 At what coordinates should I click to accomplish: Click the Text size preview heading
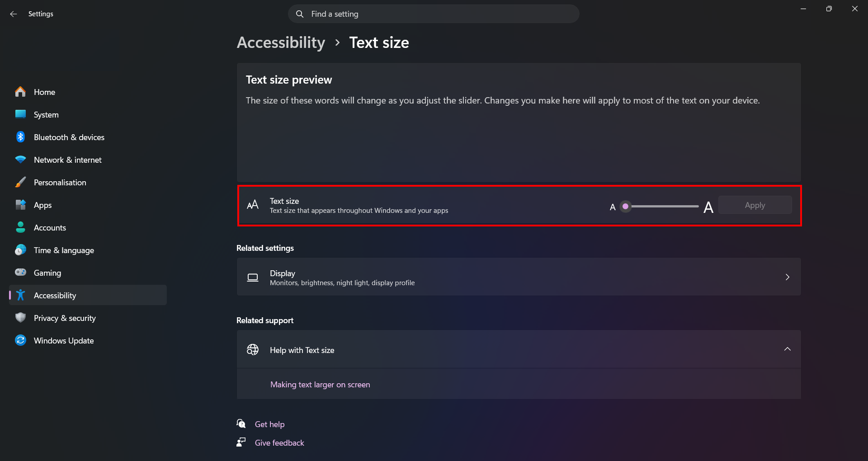tap(289, 80)
